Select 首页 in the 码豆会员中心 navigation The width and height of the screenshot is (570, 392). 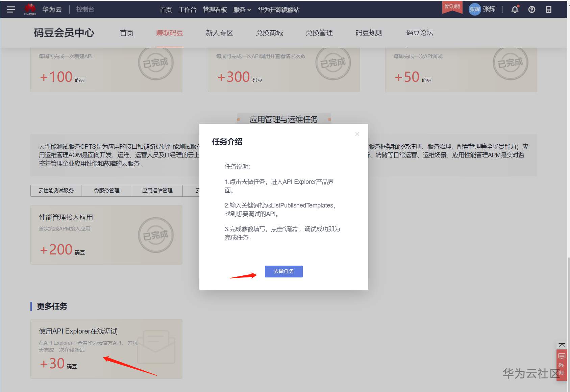(x=127, y=33)
